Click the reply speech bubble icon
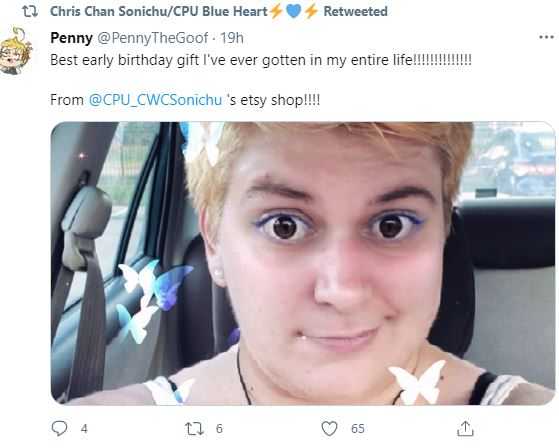The width and height of the screenshot is (559, 448). click(x=59, y=428)
